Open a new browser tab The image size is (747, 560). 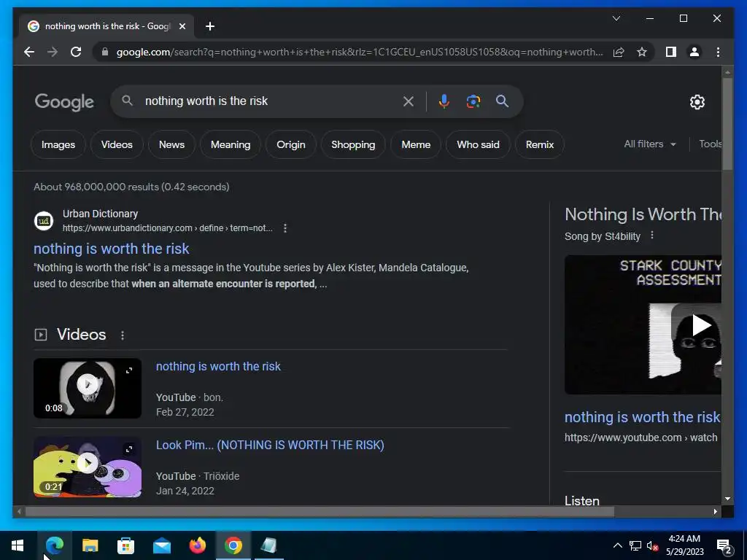[210, 26]
